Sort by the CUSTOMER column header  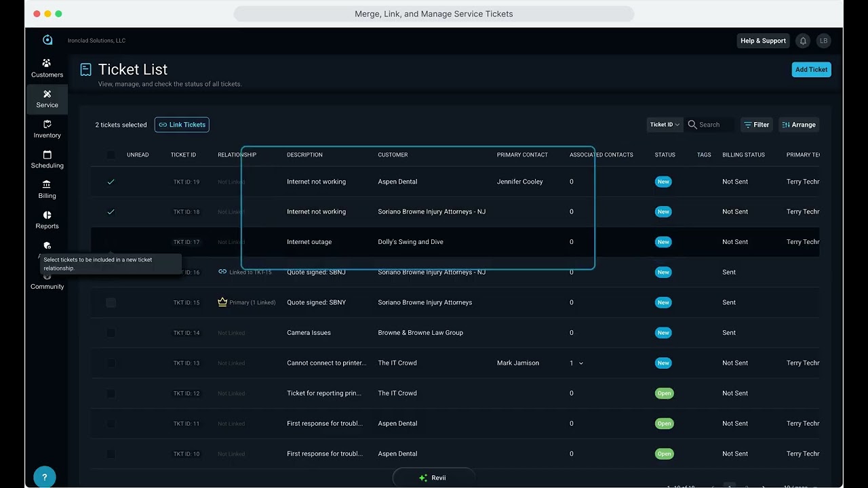coord(393,155)
